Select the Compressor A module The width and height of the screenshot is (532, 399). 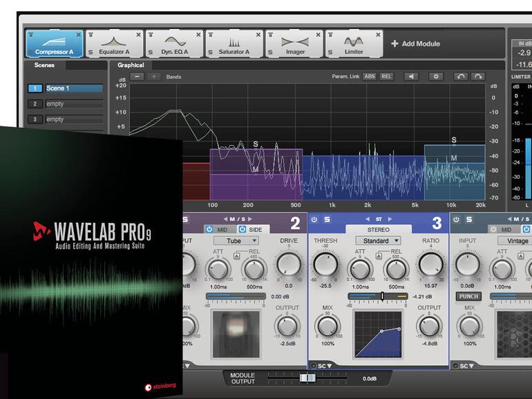click(x=55, y=43)
